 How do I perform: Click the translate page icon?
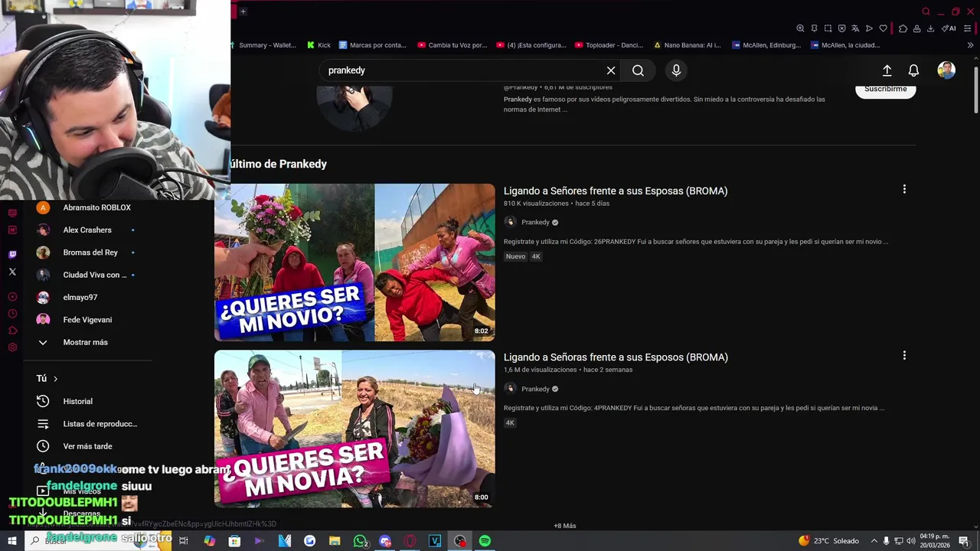[855, 28]
